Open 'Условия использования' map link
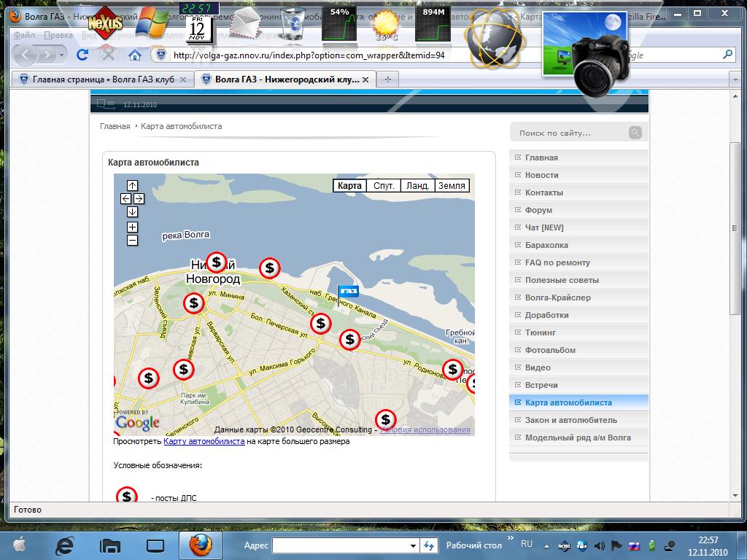 click(425, 429)
